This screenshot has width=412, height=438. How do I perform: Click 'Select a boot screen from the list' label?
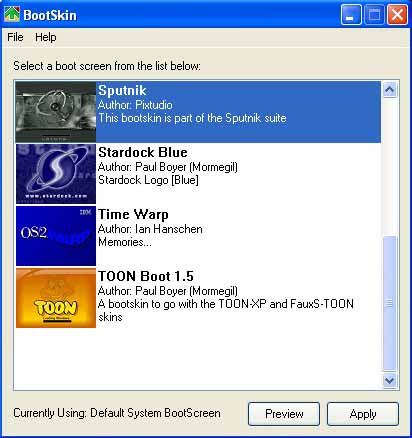coord(107,66)
